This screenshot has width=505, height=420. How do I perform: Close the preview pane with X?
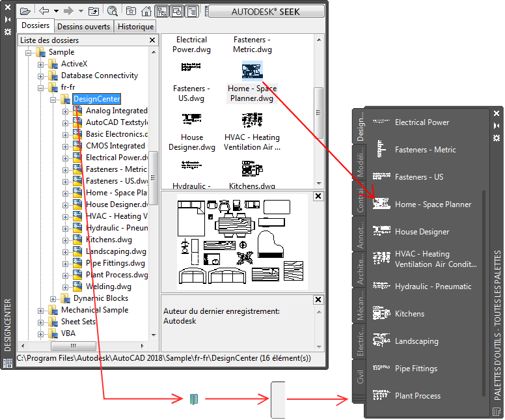[x=318, y=195]
